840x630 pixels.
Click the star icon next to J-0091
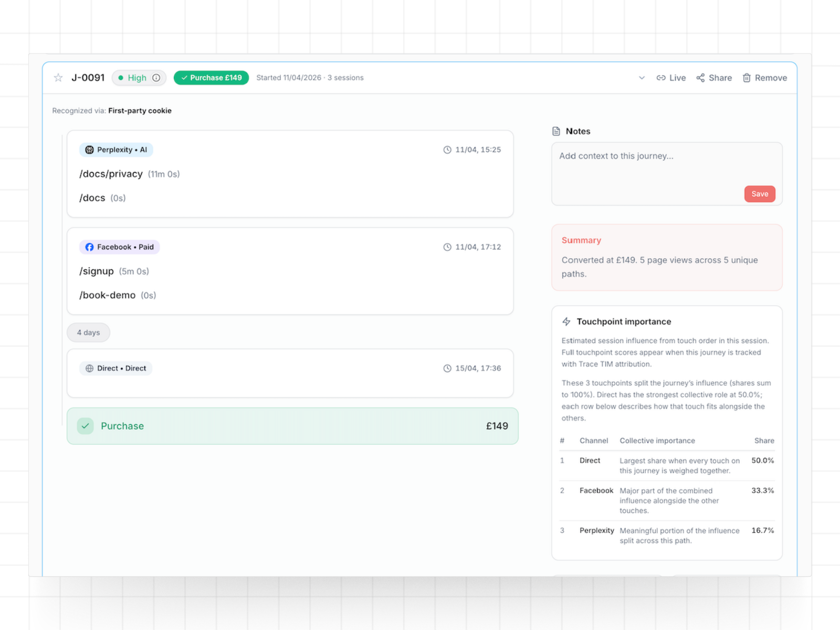[58, 77]
